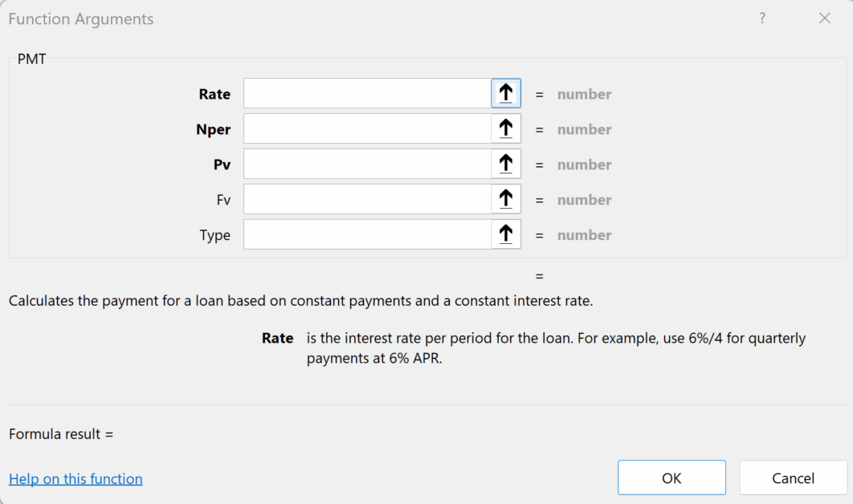Click into the Fv entry field
This screenshot has height=504, width=853.
pos(367,200)
